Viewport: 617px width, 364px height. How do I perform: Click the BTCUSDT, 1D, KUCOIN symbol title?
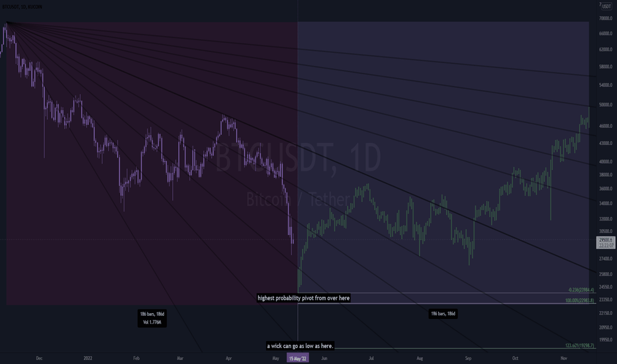(x=23, y=7)
